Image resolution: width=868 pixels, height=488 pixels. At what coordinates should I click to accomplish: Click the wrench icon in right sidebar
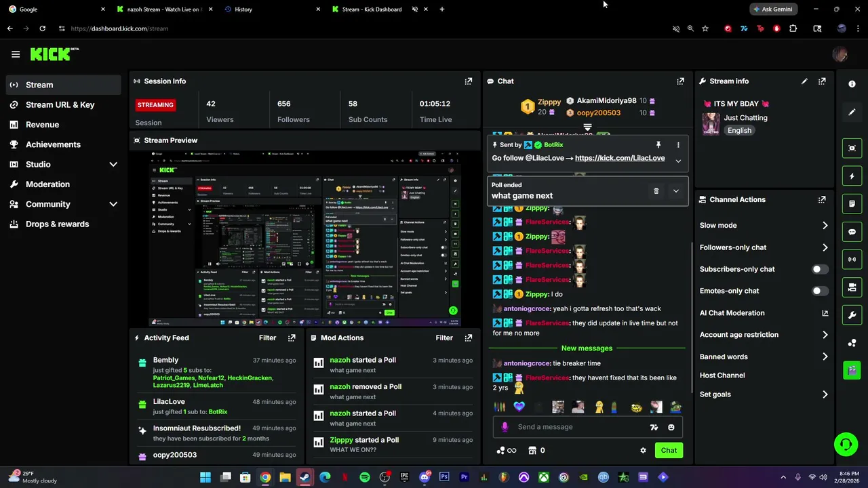852,315
